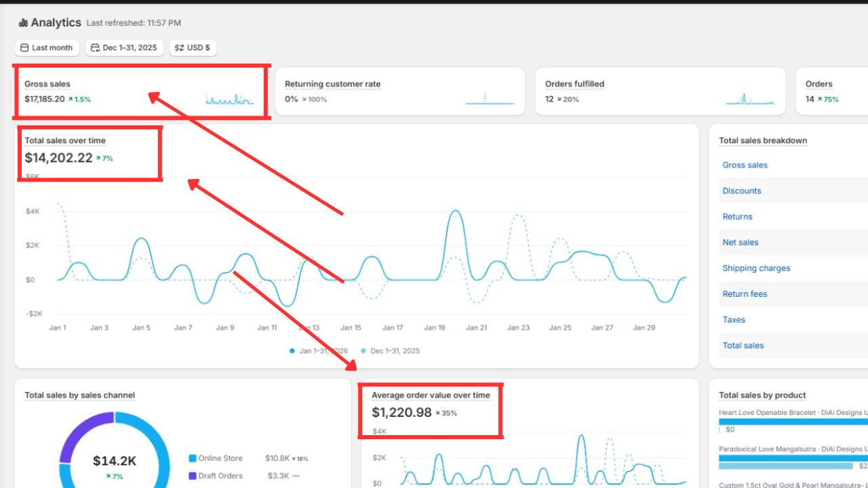This screenshot has height=488, width=868.
Task: Click the blue Online Store legend swatch
Action: pyautogui.click(x=193, y=458)
